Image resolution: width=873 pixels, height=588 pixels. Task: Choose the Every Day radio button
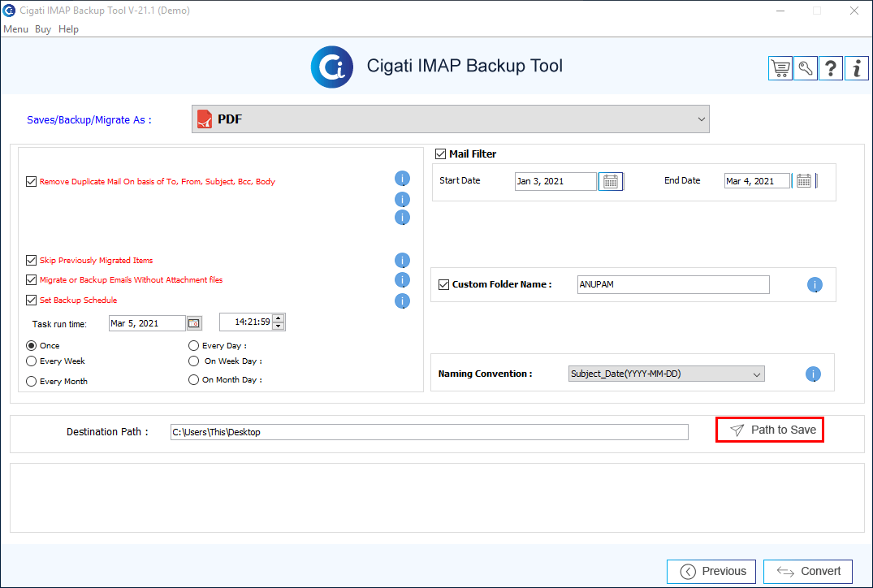(194, 346)
